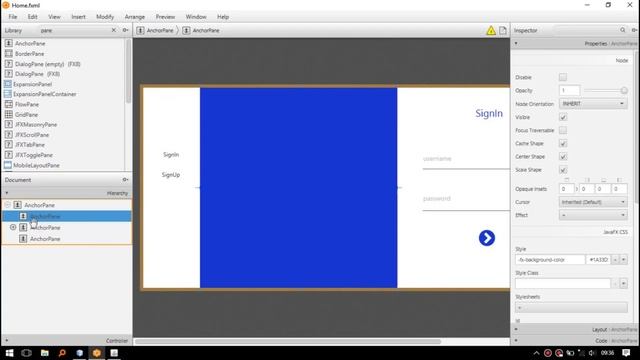
Task: Open File Explorer from taskbar
Action: pos(44,353)
